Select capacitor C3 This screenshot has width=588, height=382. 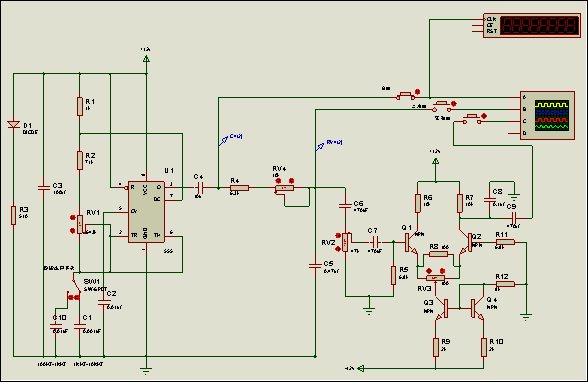pyautogui.click(x=44, y=187)
